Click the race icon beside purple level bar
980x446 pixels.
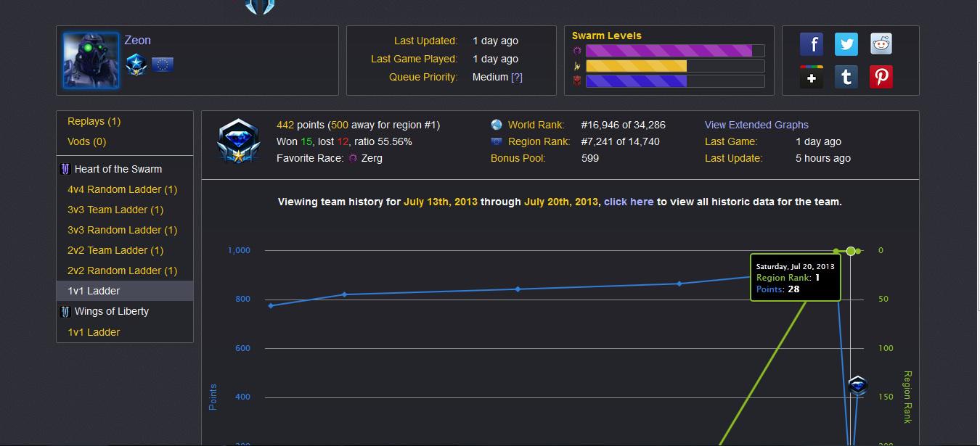pos(577,51)
